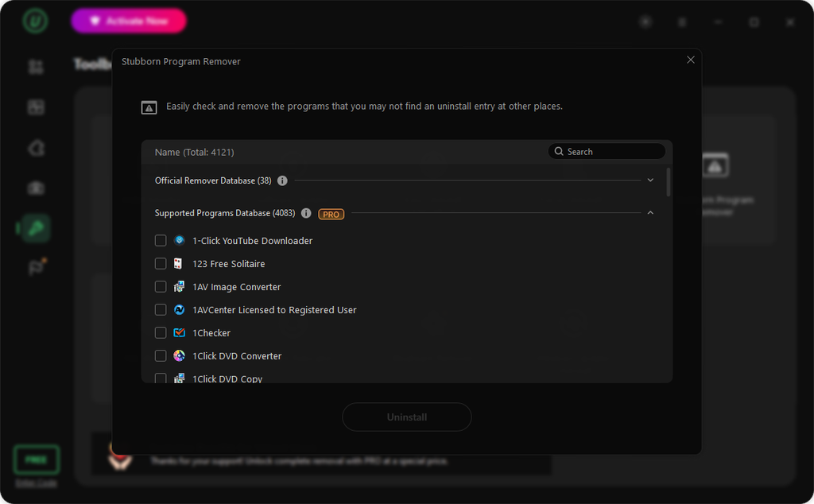Tick the checkbox for 1-Click YouTube Downloader
This screenshot has width=814, height=504.
[x=161, y=240]
